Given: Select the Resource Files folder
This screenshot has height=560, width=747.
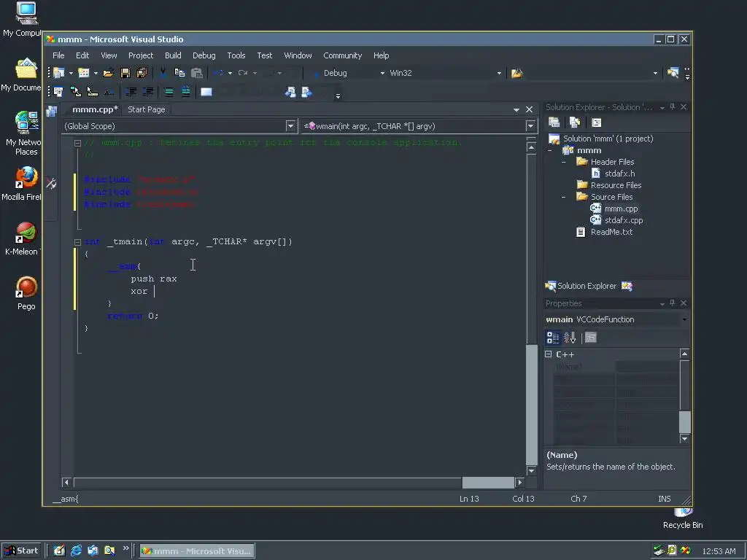Looking at the screenshot, I should (x=616, y=185).
